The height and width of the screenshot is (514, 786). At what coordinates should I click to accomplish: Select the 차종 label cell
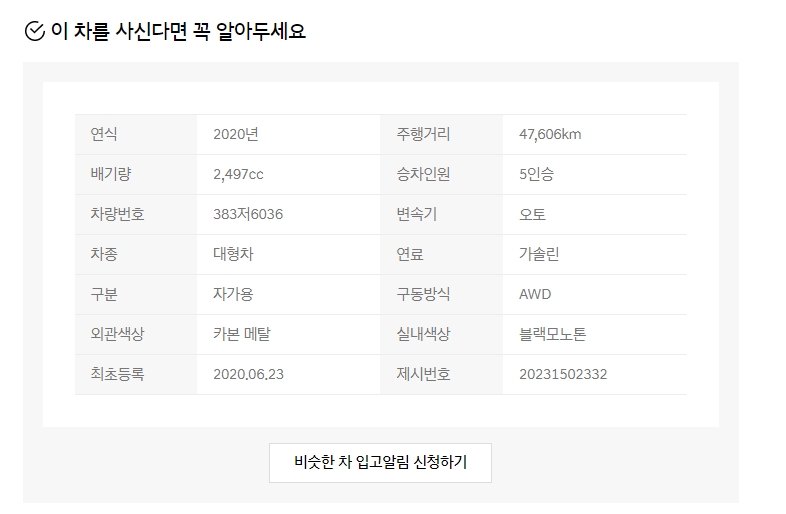(136, 254)
